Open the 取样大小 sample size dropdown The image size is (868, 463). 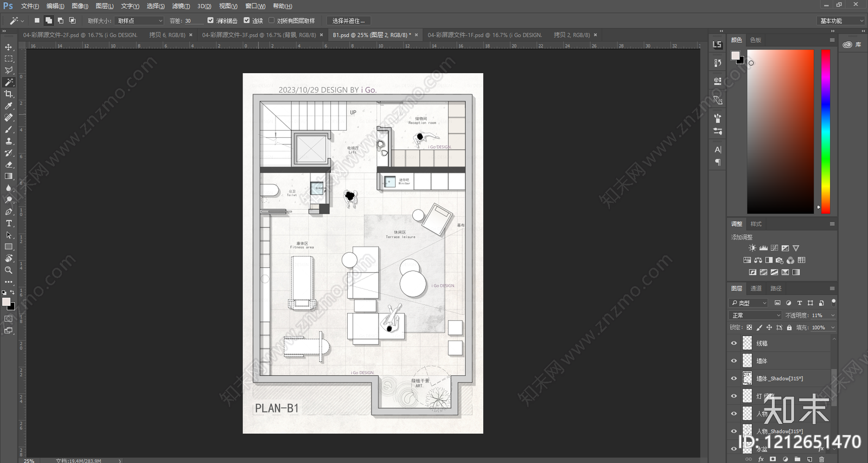[139, 21]
